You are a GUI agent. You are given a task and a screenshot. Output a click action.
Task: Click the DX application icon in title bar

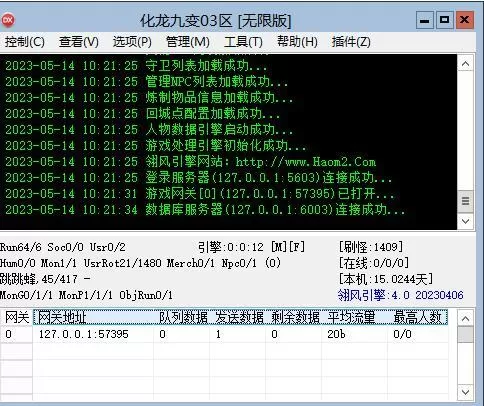[7, 20]
